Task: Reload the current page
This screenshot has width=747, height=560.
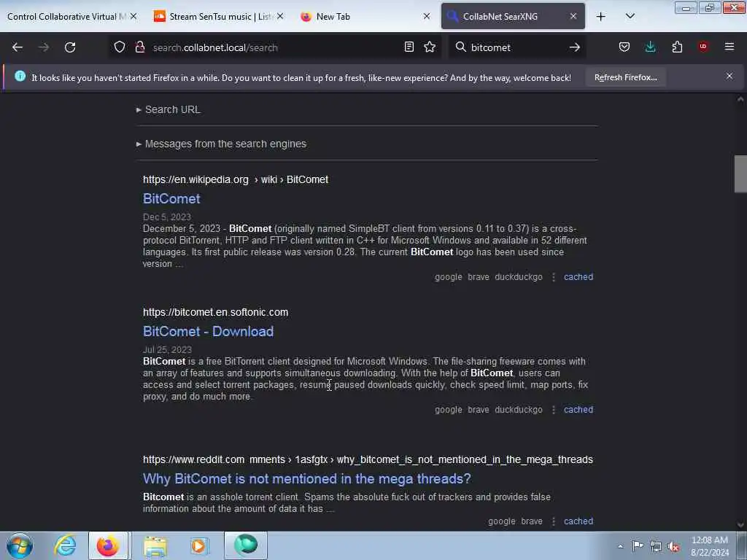Action: pyautogui.click(x=70, y=47)
